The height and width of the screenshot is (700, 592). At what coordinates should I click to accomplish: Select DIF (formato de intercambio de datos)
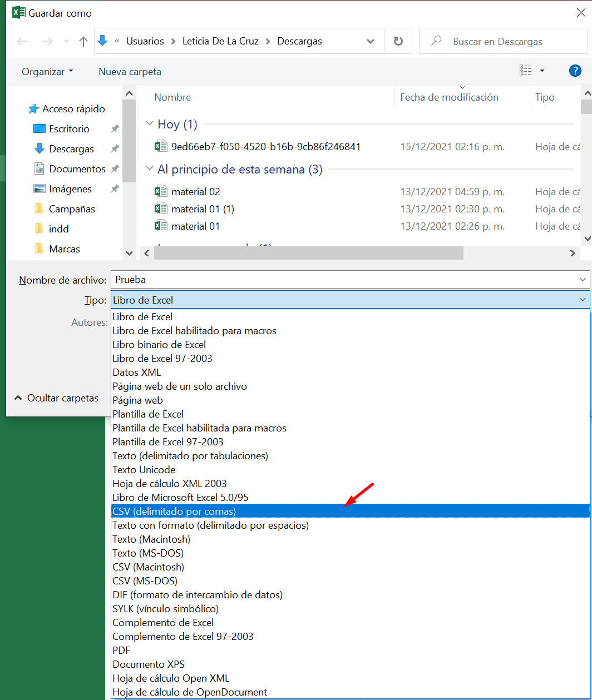[x=351, y=595]
